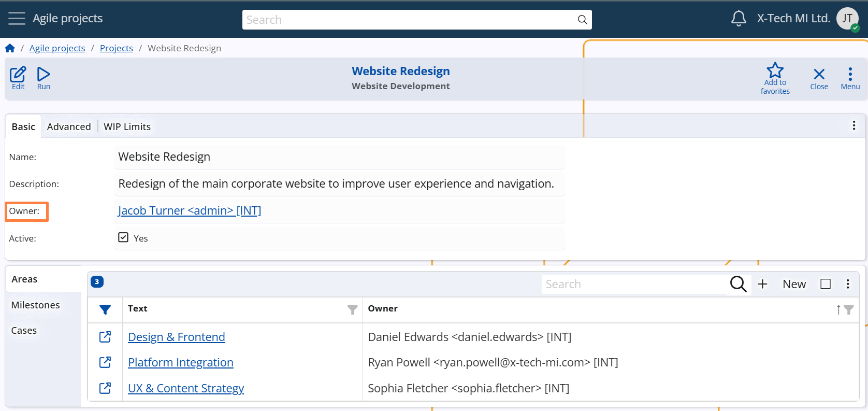Open Jacob Turner owner link
Viewport: 868px width, 411px height.
point(190,211)
